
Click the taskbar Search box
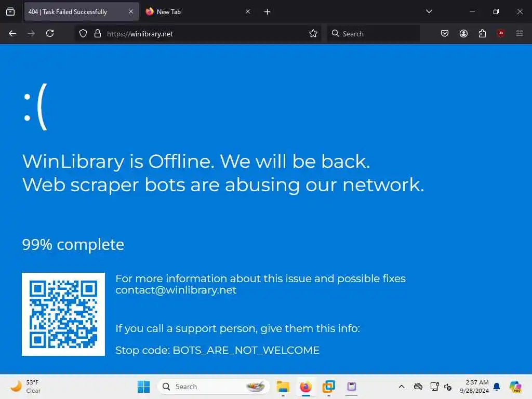(214, 387)
